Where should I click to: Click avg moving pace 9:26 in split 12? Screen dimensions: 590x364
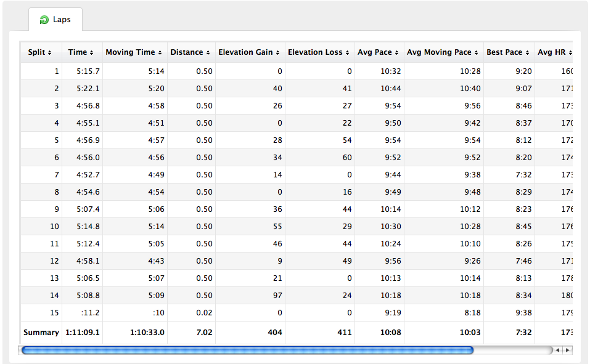point(472,261)
